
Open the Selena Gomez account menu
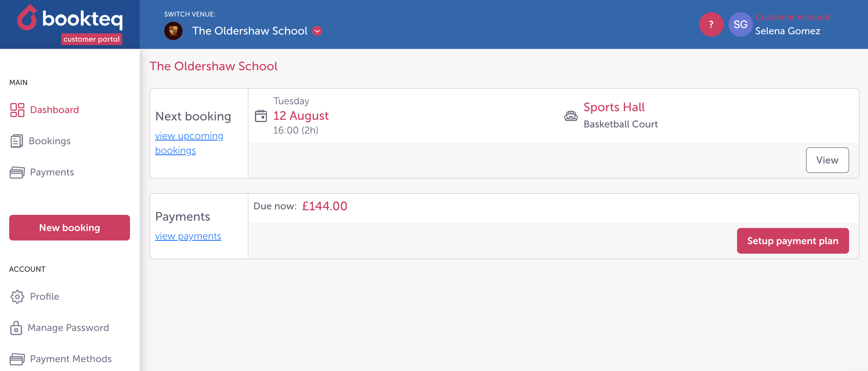coord(787,31)
